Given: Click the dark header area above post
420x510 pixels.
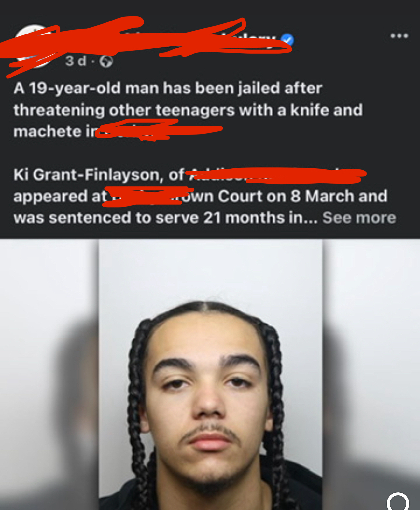Looking at the screenshot, I should coord(210,10).
